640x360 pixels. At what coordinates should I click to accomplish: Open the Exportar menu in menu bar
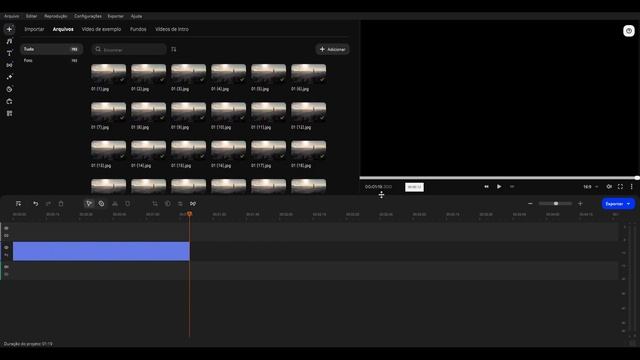tap(116, 16)
